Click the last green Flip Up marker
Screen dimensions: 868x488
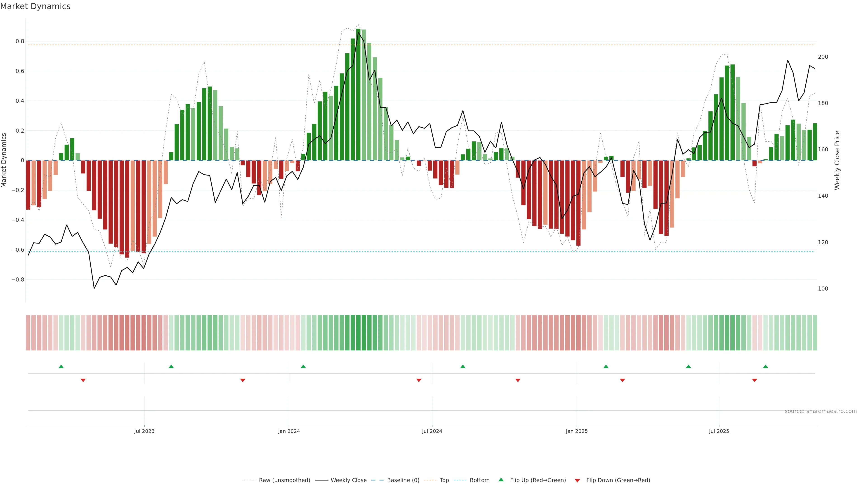click(x=766, y=366)
